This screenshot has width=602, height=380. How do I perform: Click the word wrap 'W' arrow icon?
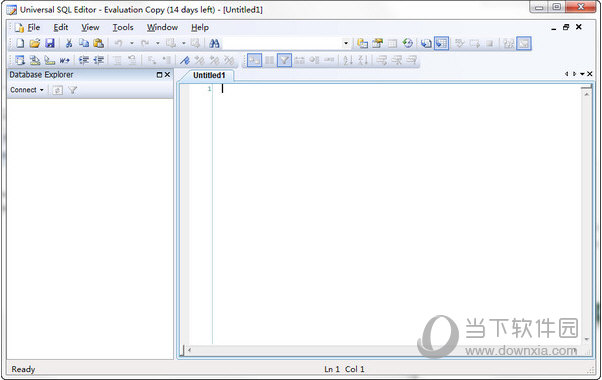coord(64,60)
